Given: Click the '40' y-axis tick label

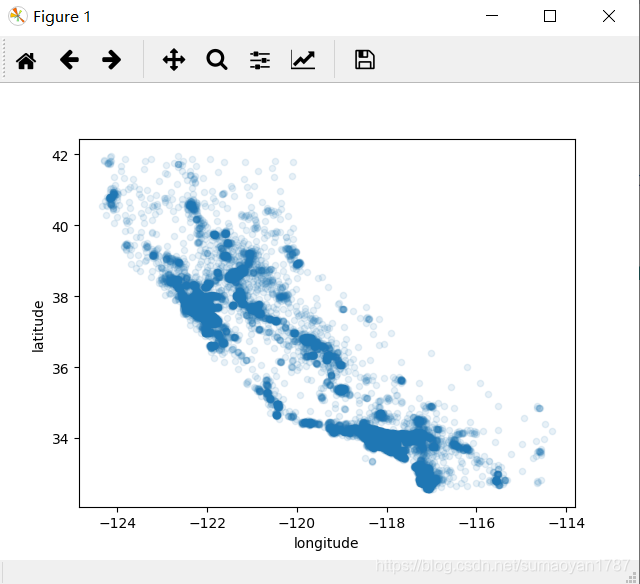Looking at the screenshot, I should pyautogui.click(x=60, y=227).
